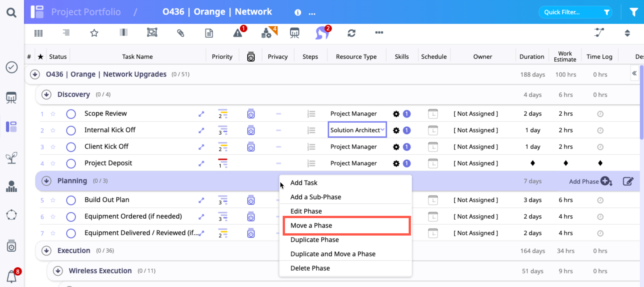
Task: Click the attachments paperclip toolbar icon
Action: click(x=180, y=33)
